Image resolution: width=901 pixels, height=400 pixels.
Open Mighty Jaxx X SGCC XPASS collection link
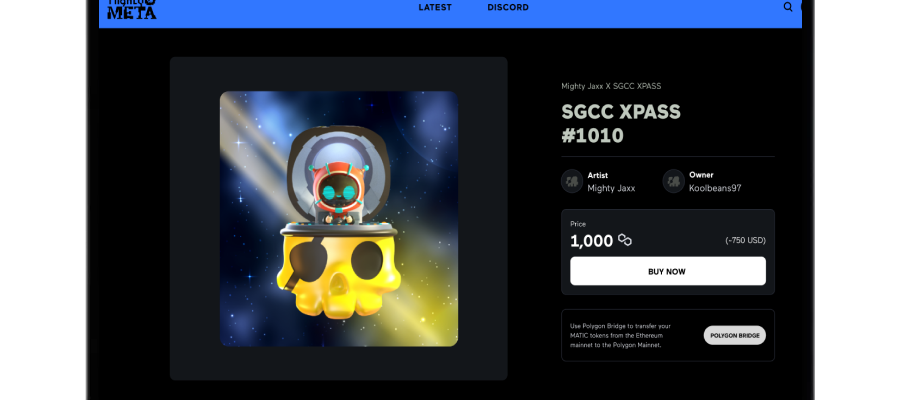click(x=611, y=86)
